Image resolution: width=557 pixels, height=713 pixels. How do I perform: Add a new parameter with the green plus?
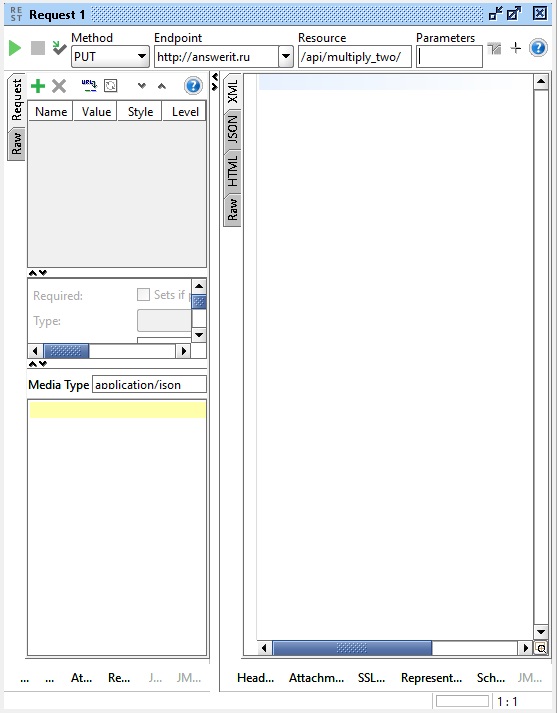[38, 85]
